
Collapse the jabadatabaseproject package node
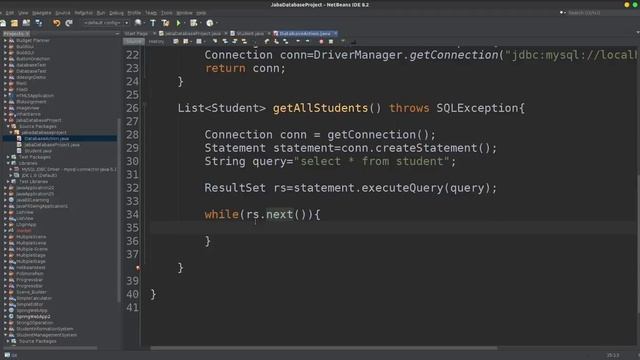coord(11,133)
